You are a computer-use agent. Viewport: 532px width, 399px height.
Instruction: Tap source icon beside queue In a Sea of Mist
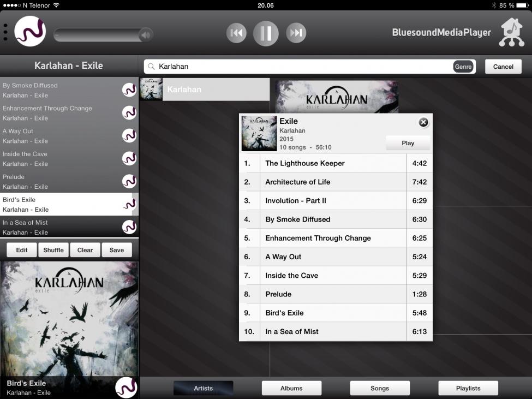click(129, 227)
